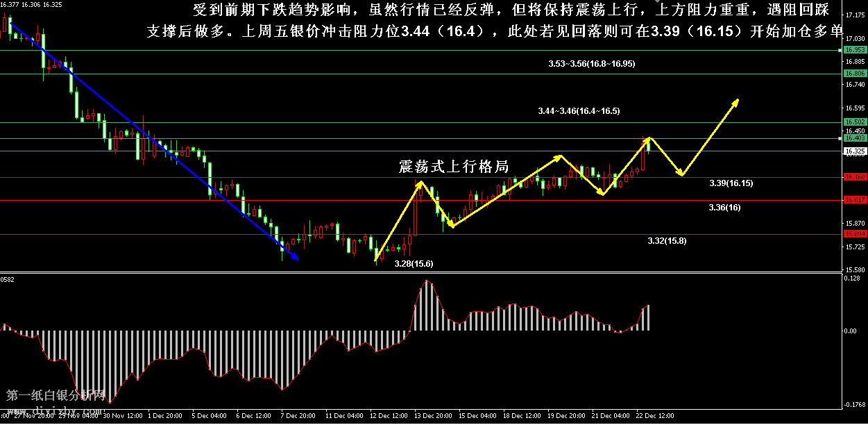Click the blue downtrend arrow head
This screenshot has width=868, height=425.
[x=296, y=258]
